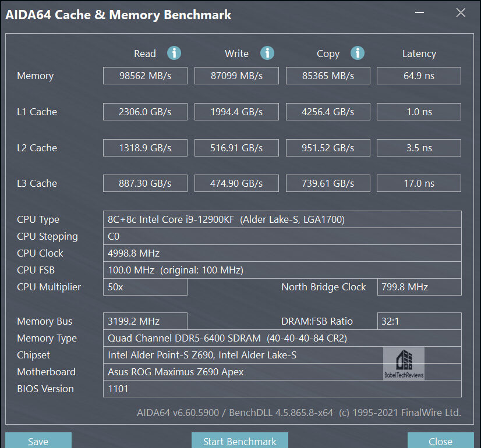Select the Memory write value 87099 MB/s
Viewport: 481px width, 448px height.
coord(236,76)
